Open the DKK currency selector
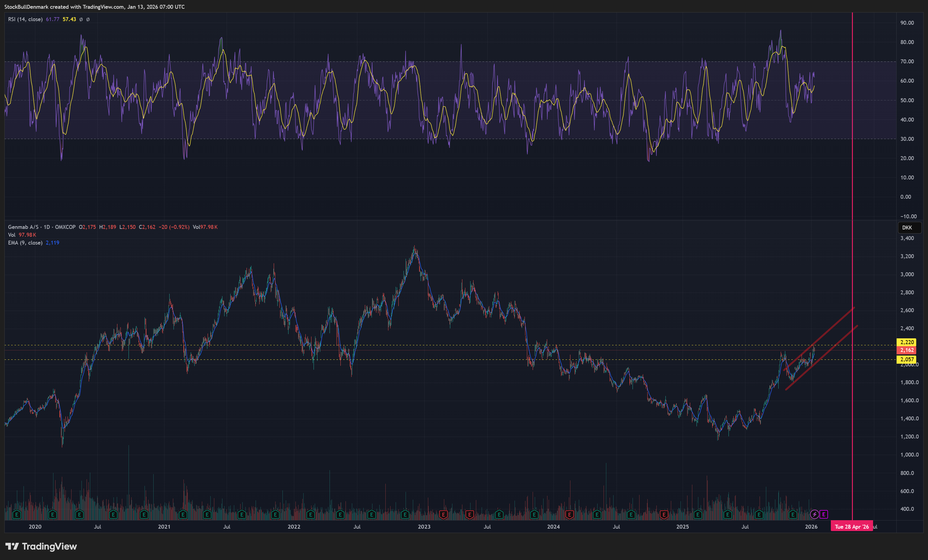The height and width of the screenshot is (560, 928). [907, 227]
